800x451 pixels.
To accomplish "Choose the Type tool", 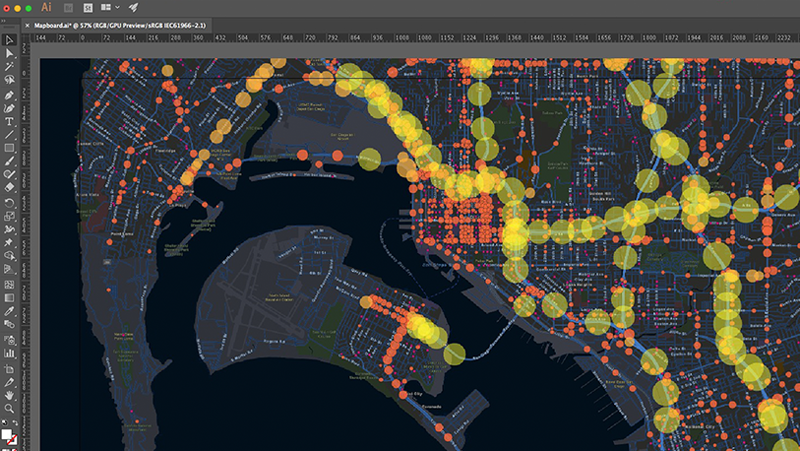I will point(9,120).
